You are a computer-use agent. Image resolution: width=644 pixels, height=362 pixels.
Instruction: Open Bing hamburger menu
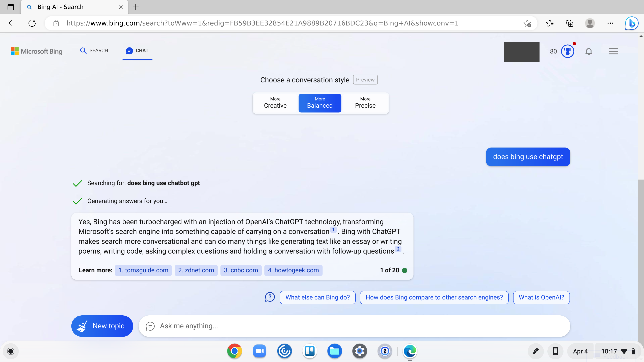613,51
